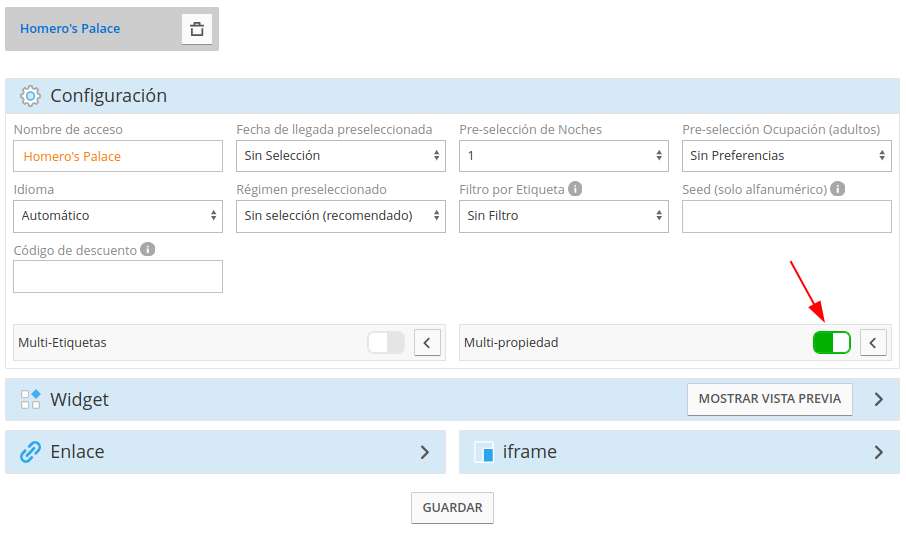Expand the Multi-propiedad arrow button
Image resolution: width=906 pixels, height=535 pixels.
coord(874,343)
